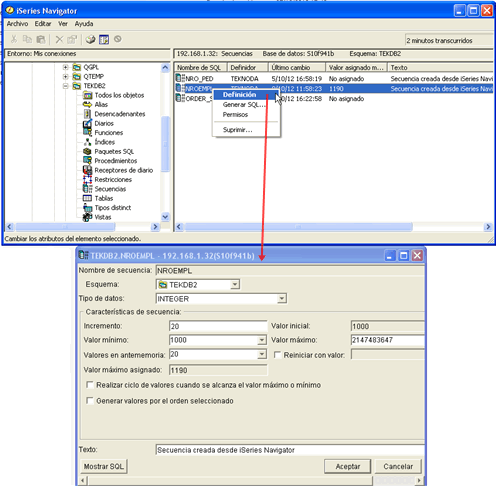Screen dimensions: 496x486
Task: Click the Valor inicial field showing 1000
Action: 388,326
